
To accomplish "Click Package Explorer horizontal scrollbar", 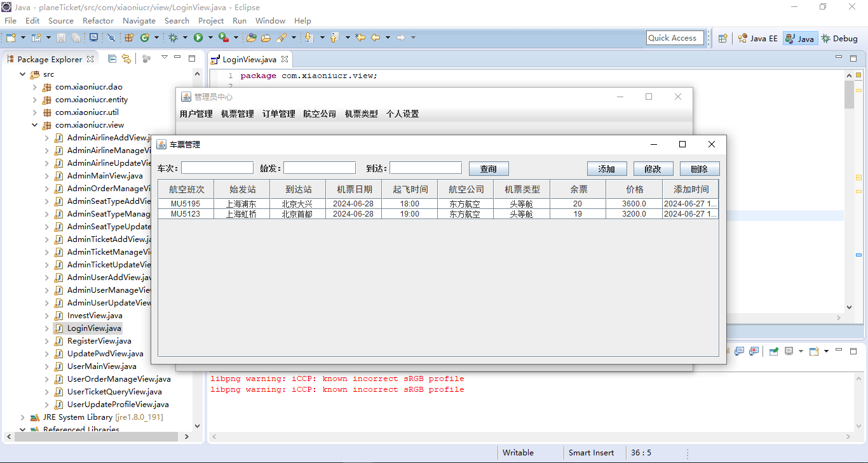I will pyautogui.click(x=95, y=436).
